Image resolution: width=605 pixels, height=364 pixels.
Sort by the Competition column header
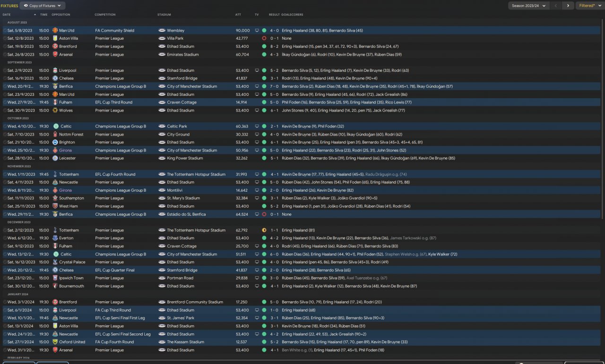point(105,15)
